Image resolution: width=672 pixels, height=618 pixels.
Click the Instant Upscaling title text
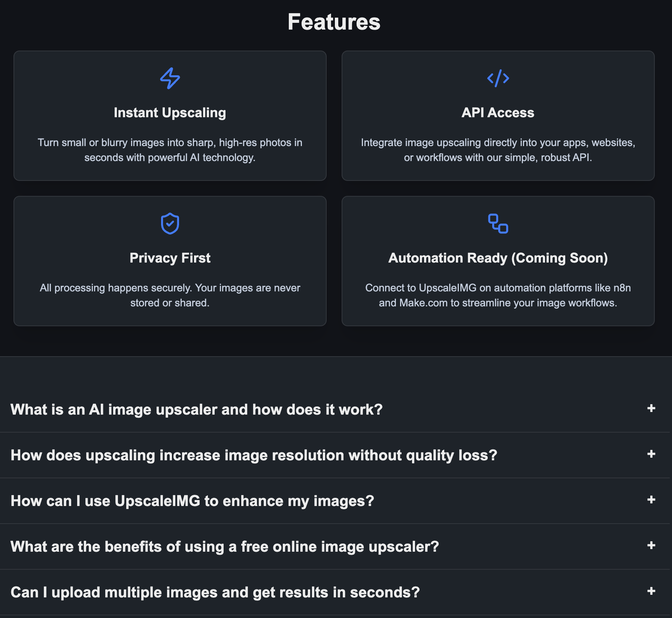point(170,112)
